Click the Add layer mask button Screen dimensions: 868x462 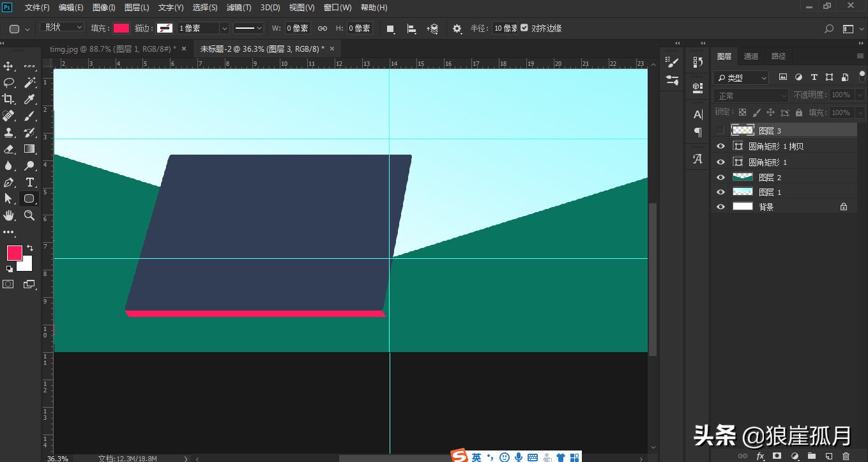point(777,456)
